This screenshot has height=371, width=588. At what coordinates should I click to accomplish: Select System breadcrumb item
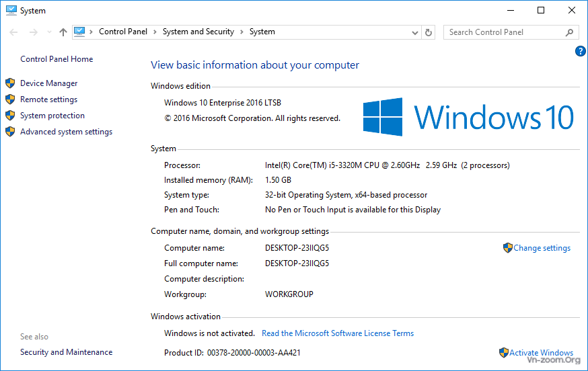click(x=262, y=32)
